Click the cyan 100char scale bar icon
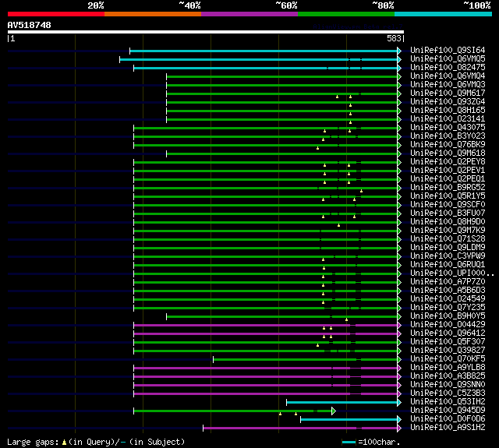 pos(349,442)
